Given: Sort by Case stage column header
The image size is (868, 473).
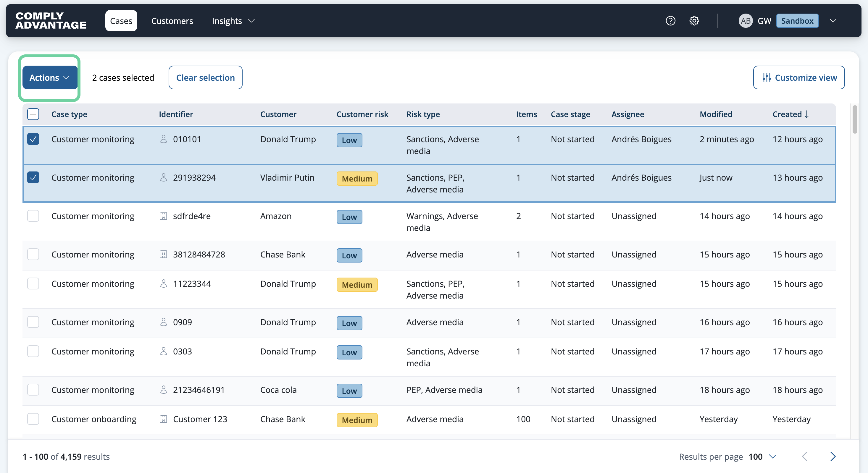Looking at the screenshot, I should pos(570,114).
